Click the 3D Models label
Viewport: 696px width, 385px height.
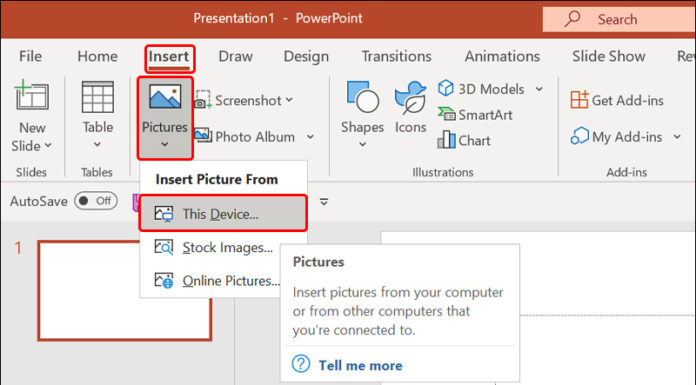[491, 89]
